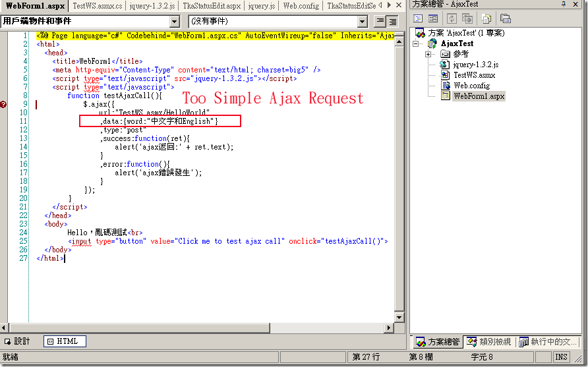Screen dimensions: 588x367
Task: Click Refresh icon in Solution Explorer toolbar
Action: pyautogui.click(x=452, y=18)
